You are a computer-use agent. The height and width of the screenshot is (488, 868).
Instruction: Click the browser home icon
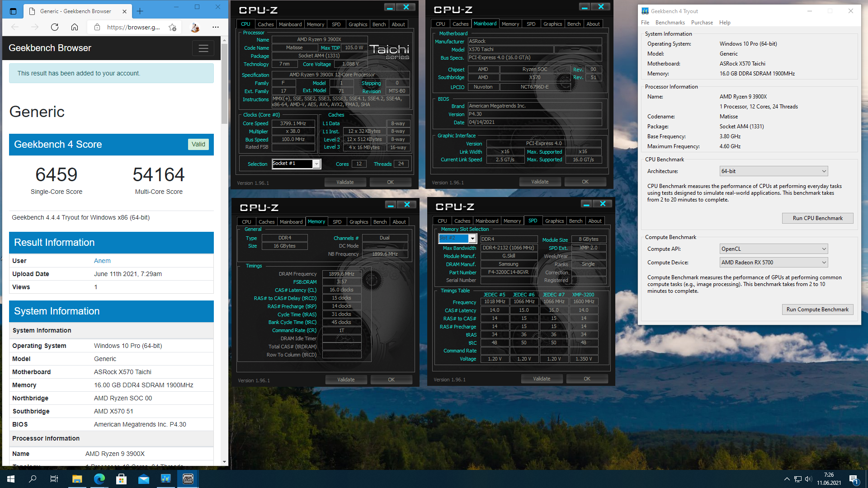point(75,27)
